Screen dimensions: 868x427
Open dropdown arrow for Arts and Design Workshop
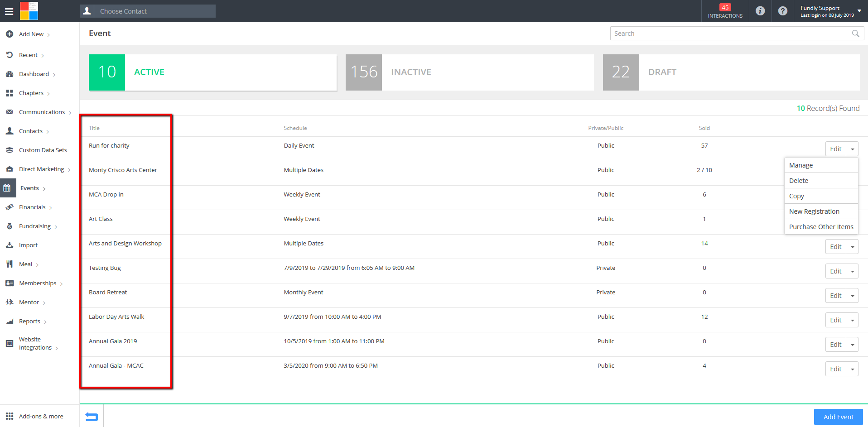point(852,247)
